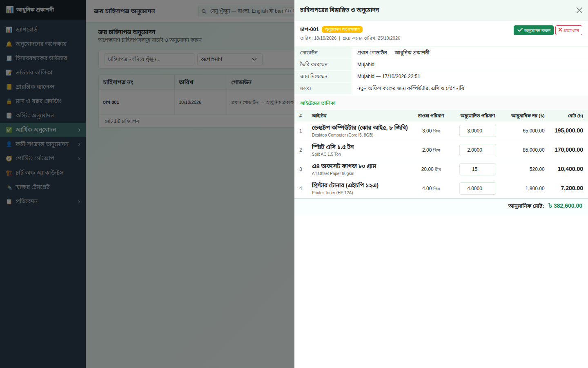Image resolution: width=588 pixels, height=368 pixels.
Task: Click the compass icon for পোস্টিং সেটআপ
Action: coord(9,158)
